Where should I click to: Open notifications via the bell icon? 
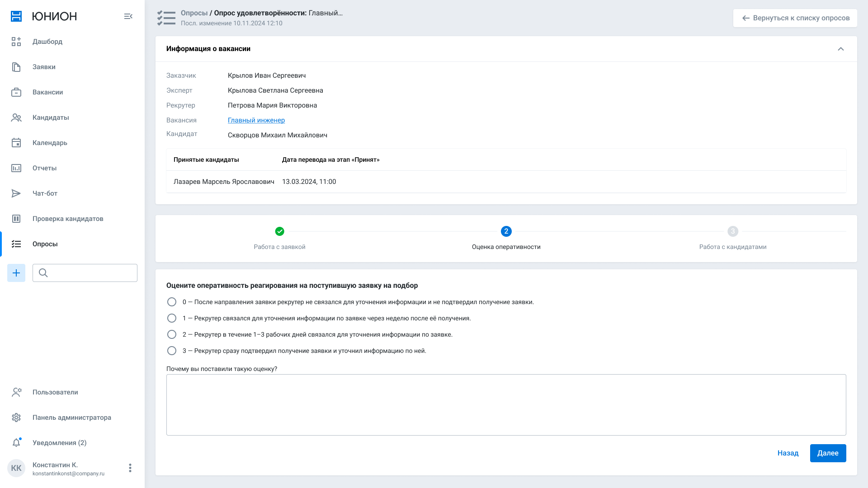16,443
